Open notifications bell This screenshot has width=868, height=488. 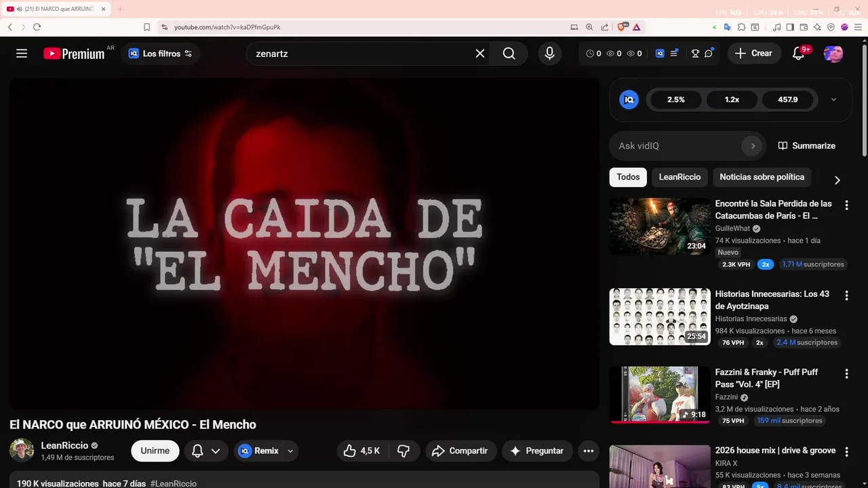click(799, 54)
